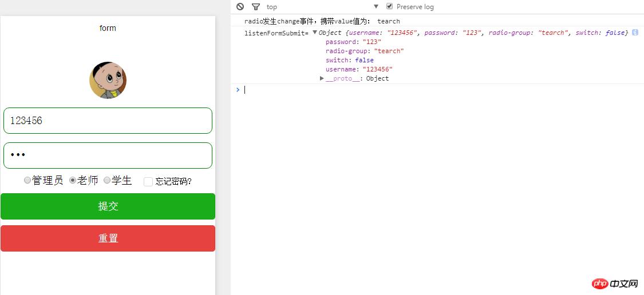Click the console filter funnel icon
The image size is (644, 295).
[256, 7]
